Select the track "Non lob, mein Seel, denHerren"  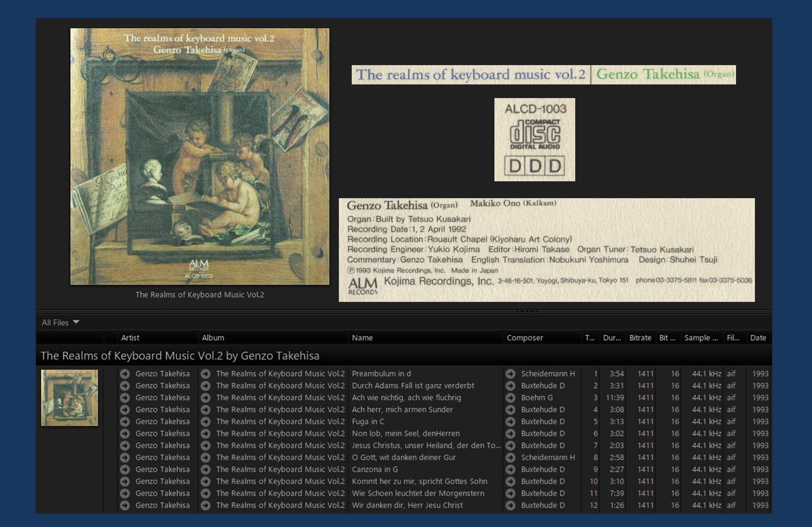[x=406, y=433]
